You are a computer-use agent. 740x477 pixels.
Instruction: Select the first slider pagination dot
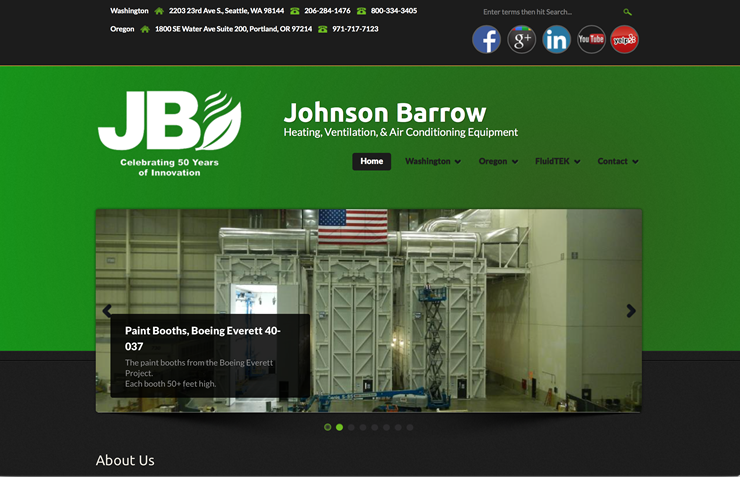[328, 427]
